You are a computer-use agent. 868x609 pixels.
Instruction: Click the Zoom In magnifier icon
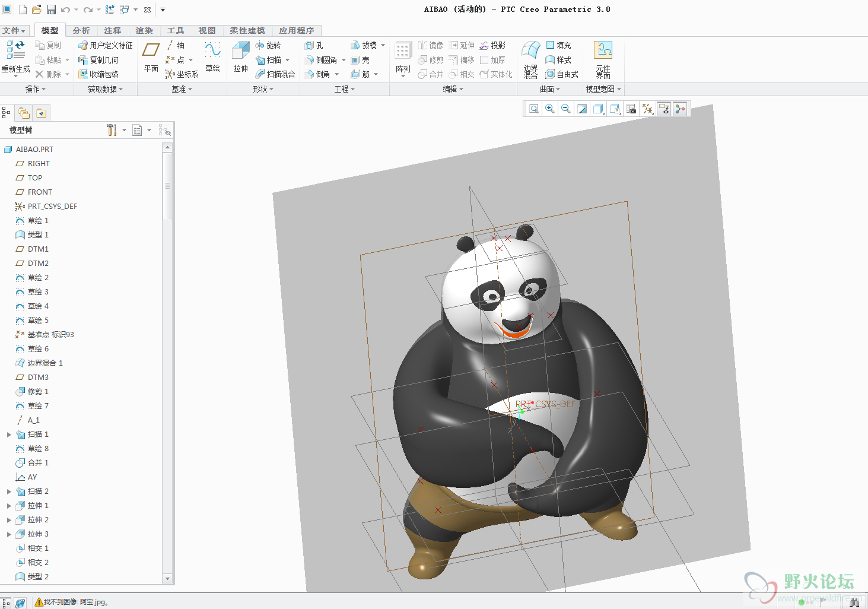(550, 109)
